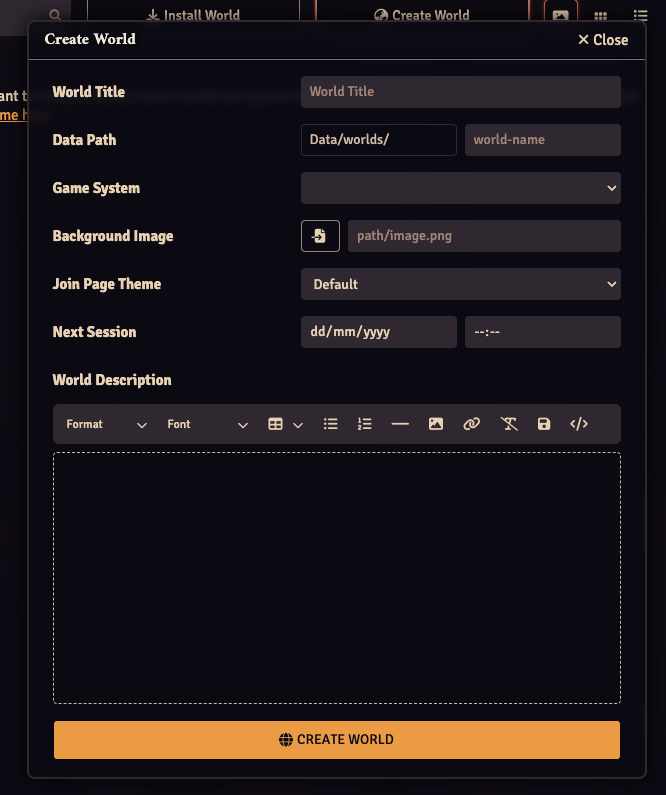
Task: Click the World Title input field
Action: [460, 92]
